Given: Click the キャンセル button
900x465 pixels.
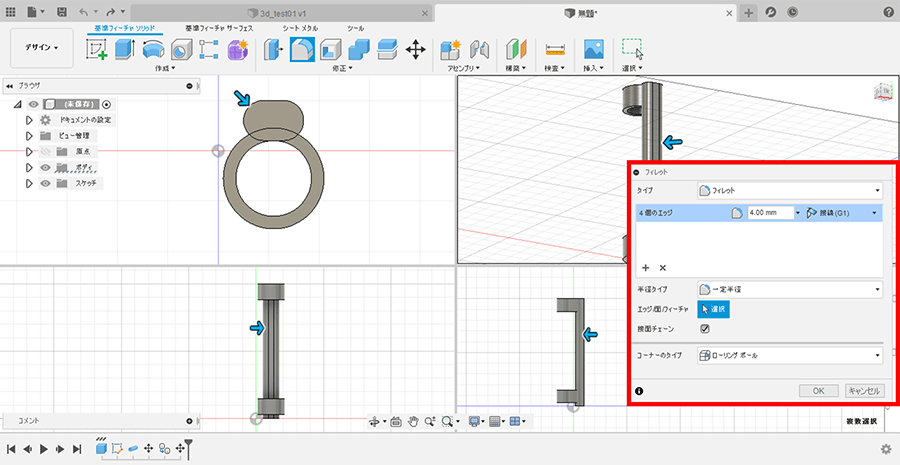Looking at the screenshot, I should tap(864, 391).
